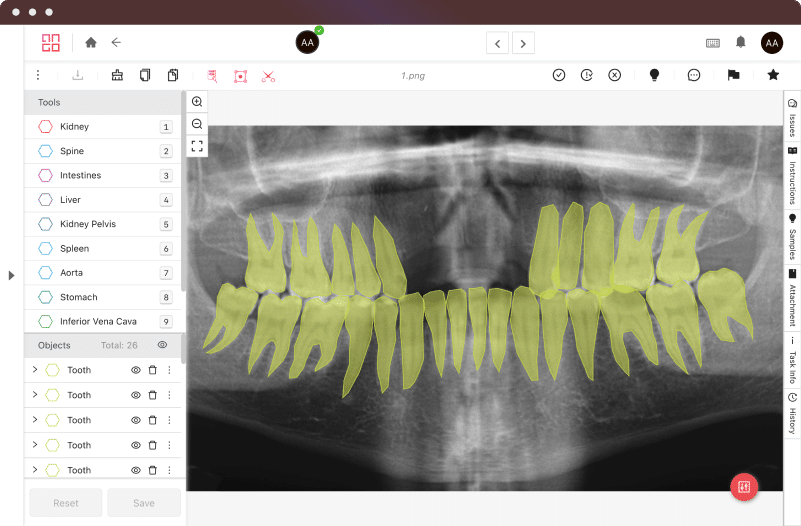Toggle visibility of all objects
This screenshot has width=801, height=526.
pos(162,345)
